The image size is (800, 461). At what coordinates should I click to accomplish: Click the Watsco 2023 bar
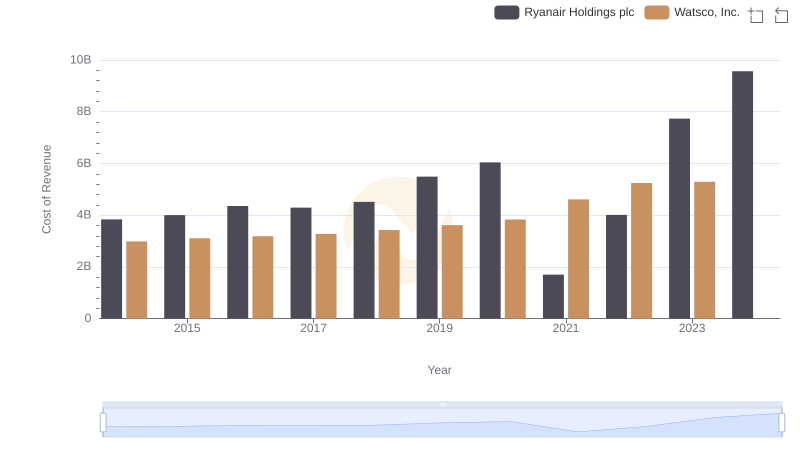(x=704, y=250)
